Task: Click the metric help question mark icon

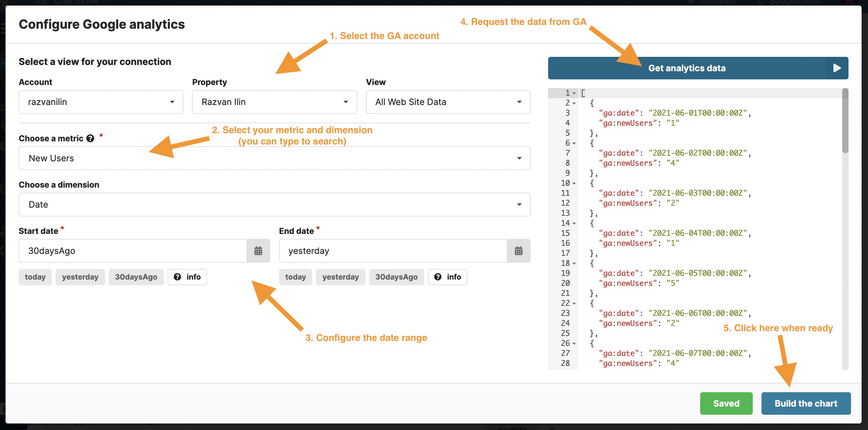Action: click(90, 138)
